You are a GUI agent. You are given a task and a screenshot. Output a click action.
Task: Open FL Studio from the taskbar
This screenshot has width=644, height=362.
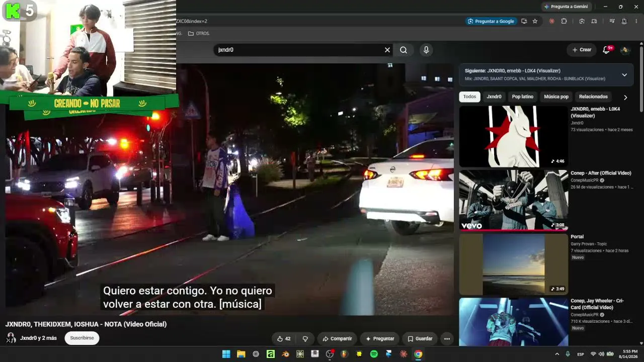point(344,354)
